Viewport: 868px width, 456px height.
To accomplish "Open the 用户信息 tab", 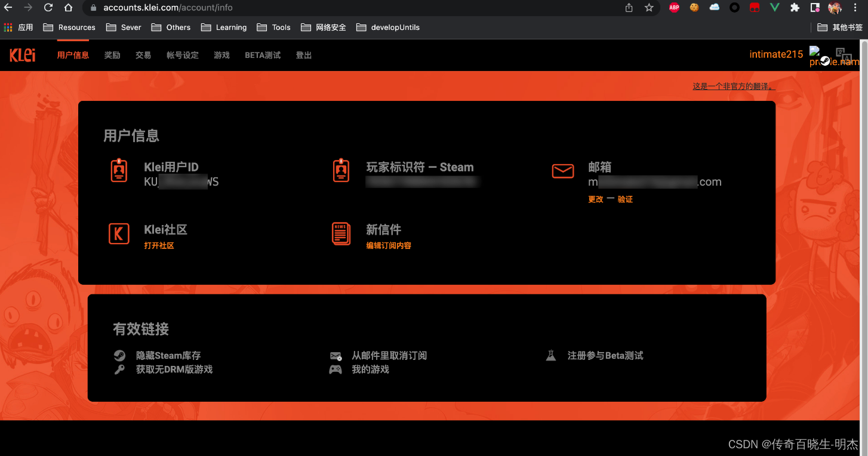I will click(x=73, y=55).
